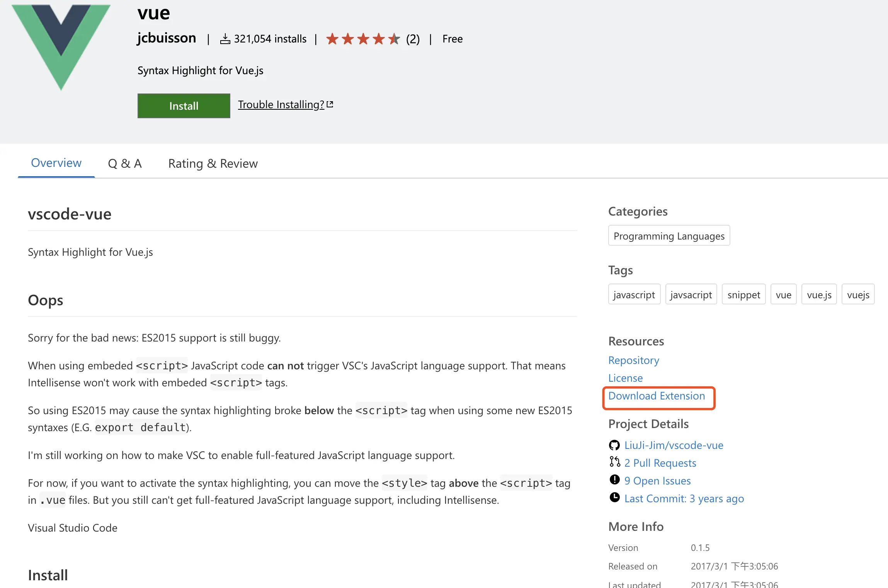Click the GitHub icon in Project Details
888x588 pixels.
pyautogui.click(x=614, y=445)
